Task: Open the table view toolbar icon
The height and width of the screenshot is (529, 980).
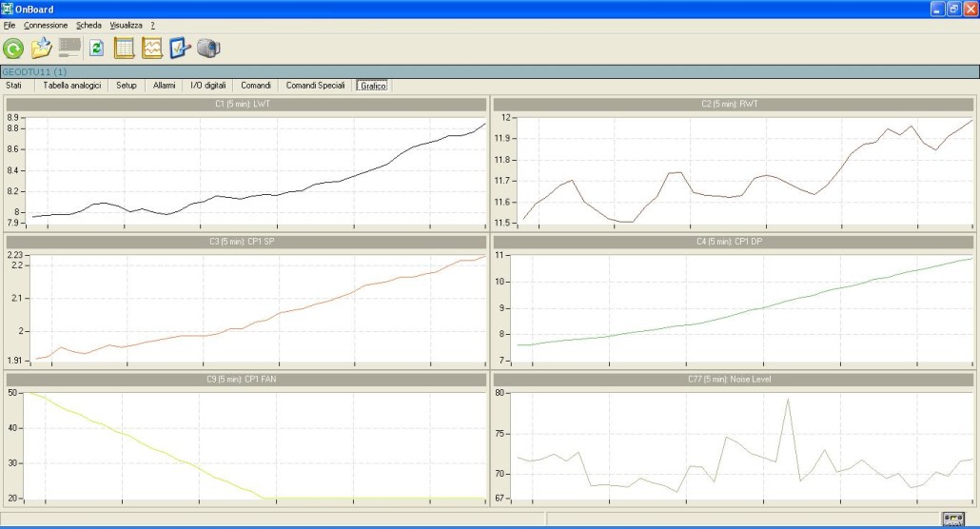Action: click(x=125, y=49)
